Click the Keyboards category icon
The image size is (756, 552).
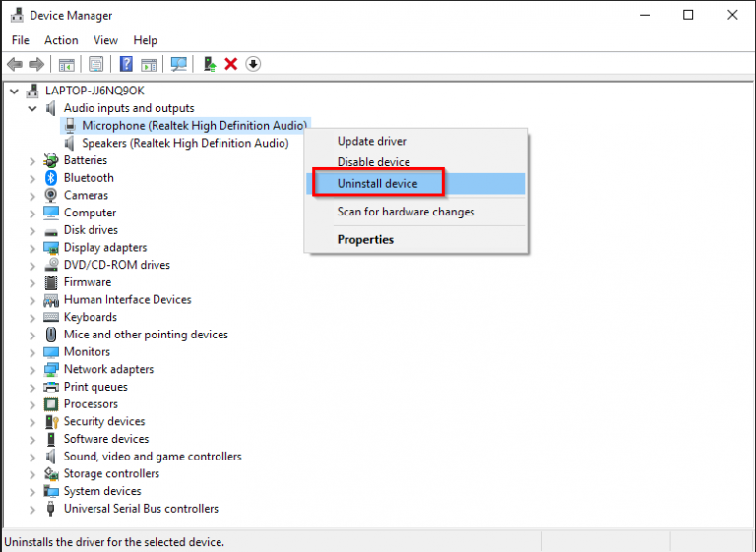coord(50,317)
